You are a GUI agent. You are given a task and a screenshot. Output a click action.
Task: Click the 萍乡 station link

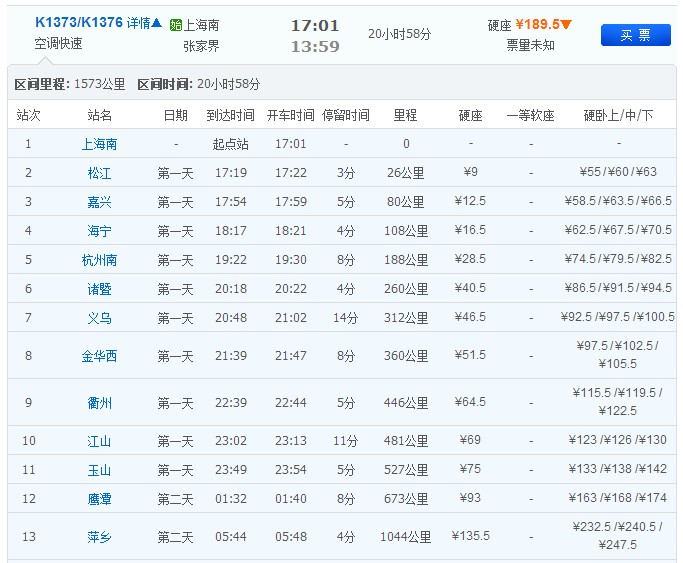(99, 537)
